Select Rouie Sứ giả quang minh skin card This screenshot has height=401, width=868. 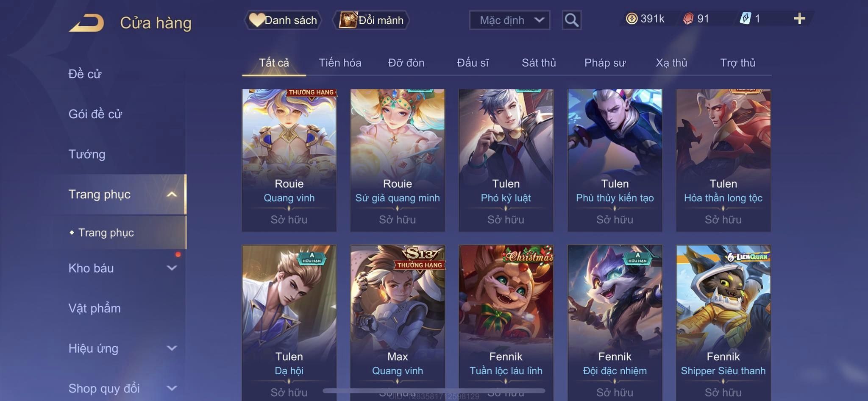point(398,160)
